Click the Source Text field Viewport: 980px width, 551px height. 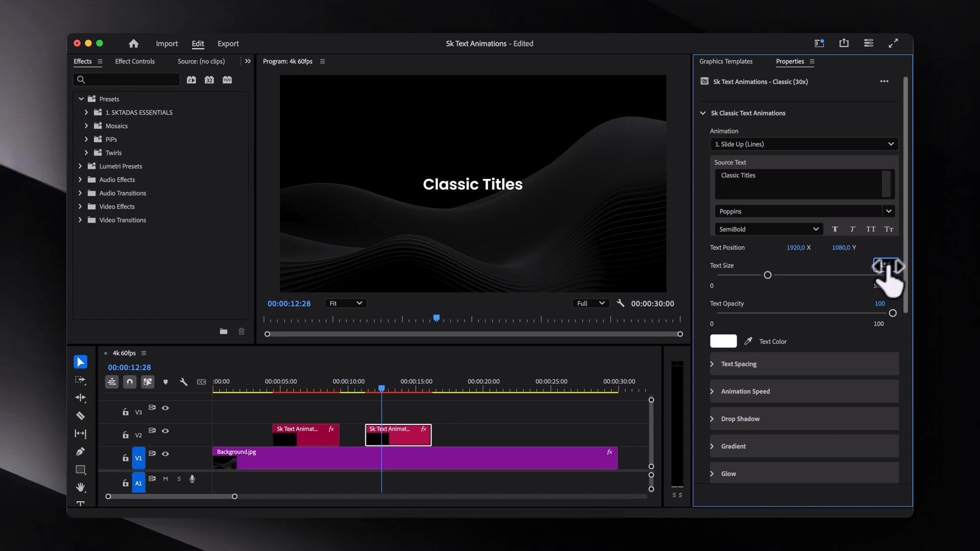(798, 184)
